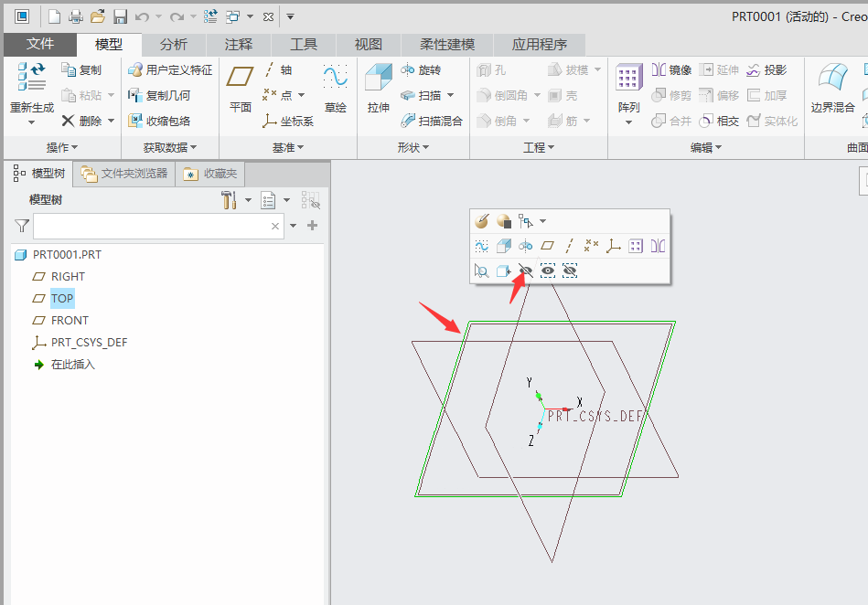The image size is (868, 605).
Task: Click the Print icon in quick access toolbar
Action: click(x=76, y=17)
